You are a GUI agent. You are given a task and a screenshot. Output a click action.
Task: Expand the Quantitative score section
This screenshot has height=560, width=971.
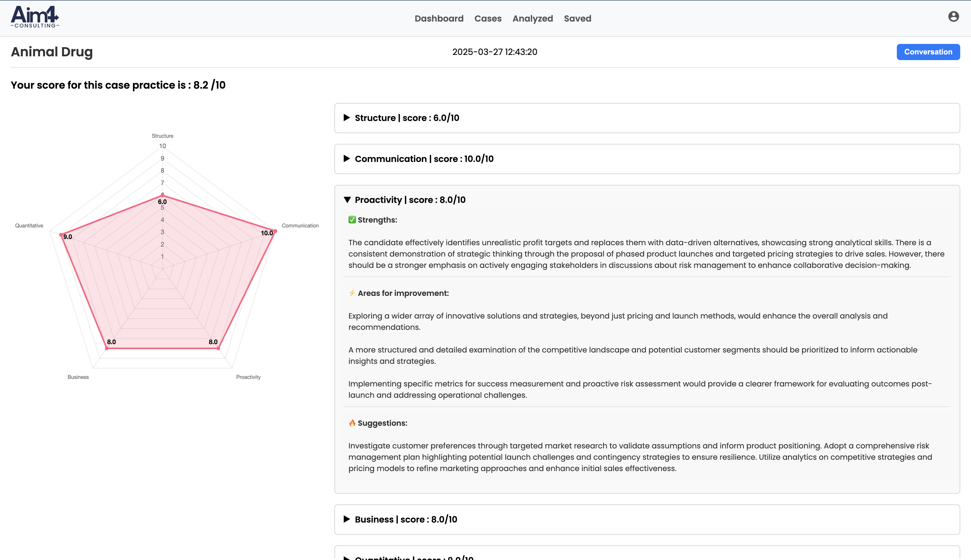[414, 557]
